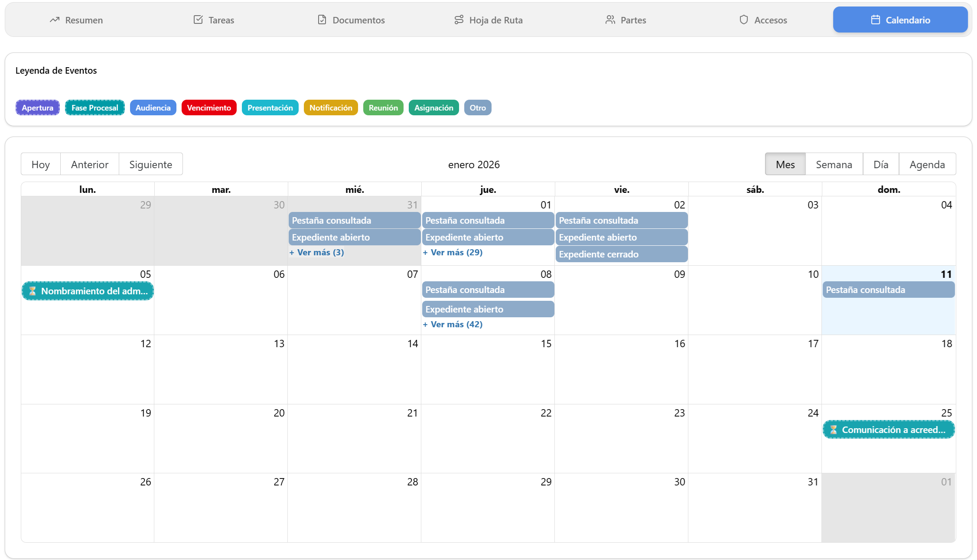977x560 pixels.
Task: Toggle the Fase Procesal event filter
Action: (94, 107)
